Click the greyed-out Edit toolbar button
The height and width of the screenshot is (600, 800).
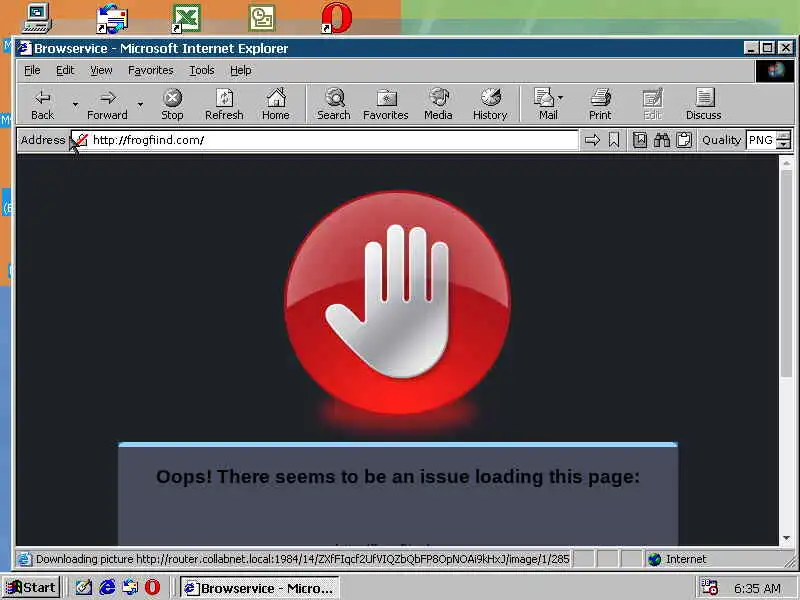pos(652,105)
